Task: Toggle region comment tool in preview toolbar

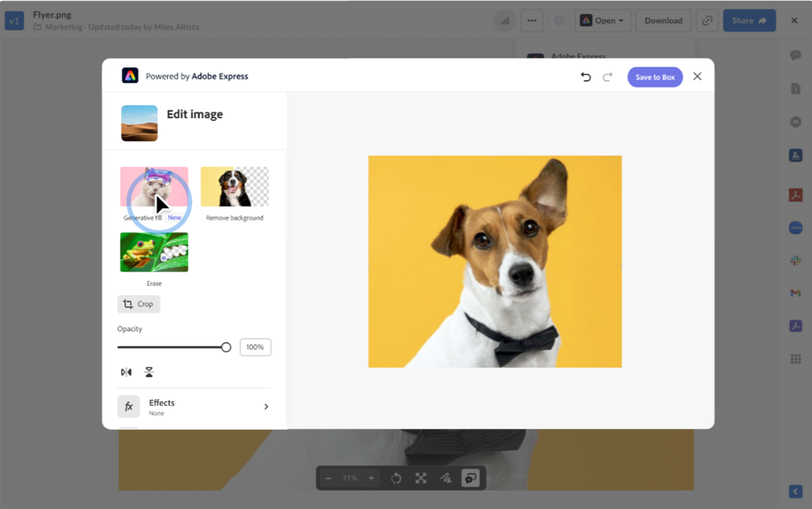Action: pos(471,479)
